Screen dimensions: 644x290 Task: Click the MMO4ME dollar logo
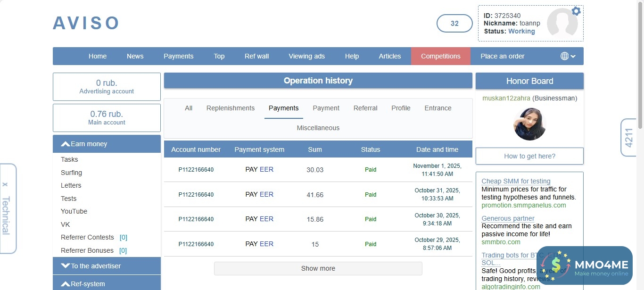click(556, 266)
